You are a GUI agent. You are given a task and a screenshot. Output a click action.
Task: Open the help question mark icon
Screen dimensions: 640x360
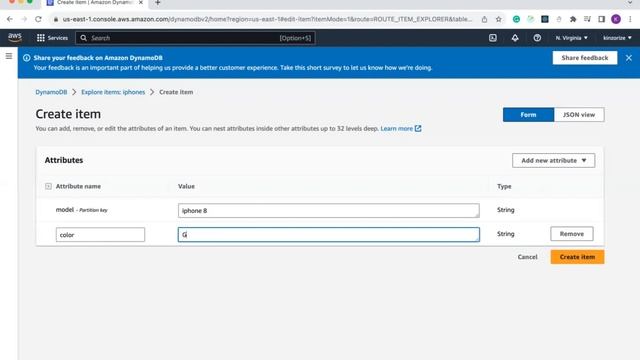pos(537,38)
